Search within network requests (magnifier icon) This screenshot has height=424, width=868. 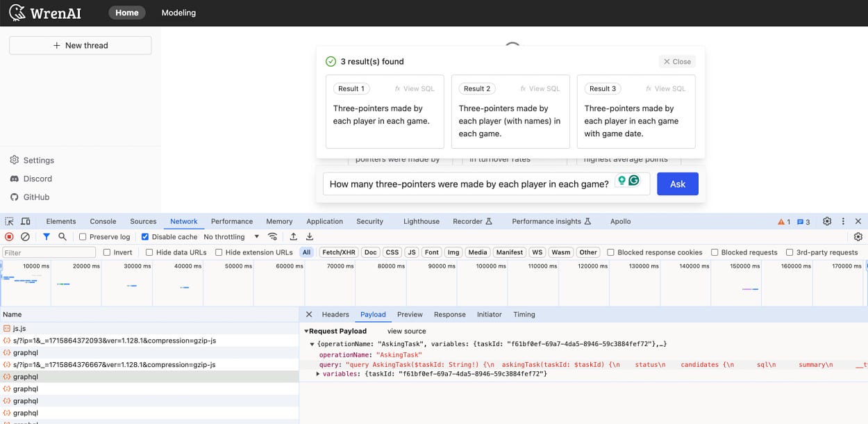61,236
